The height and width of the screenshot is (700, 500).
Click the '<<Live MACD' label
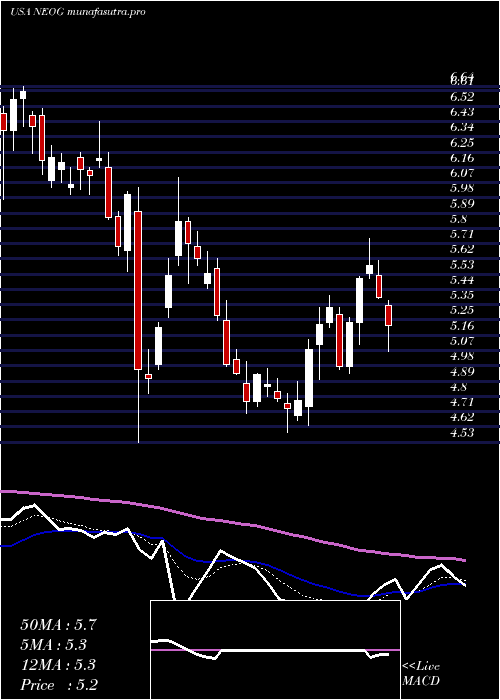coord(421,674)
